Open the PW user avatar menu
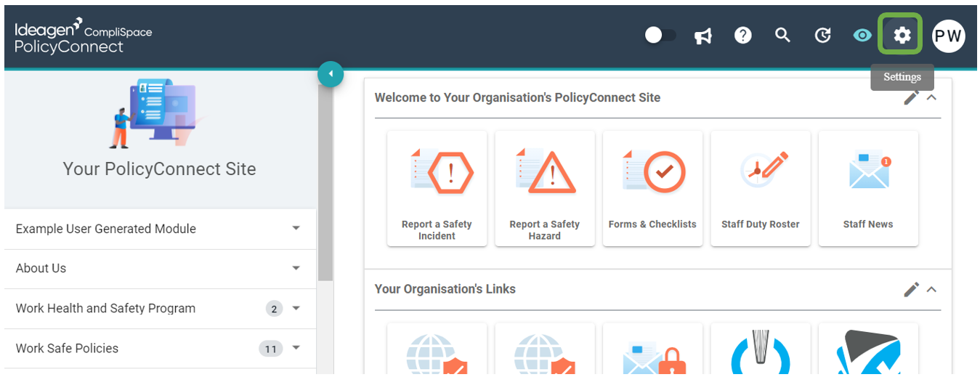 click(948, 35)
